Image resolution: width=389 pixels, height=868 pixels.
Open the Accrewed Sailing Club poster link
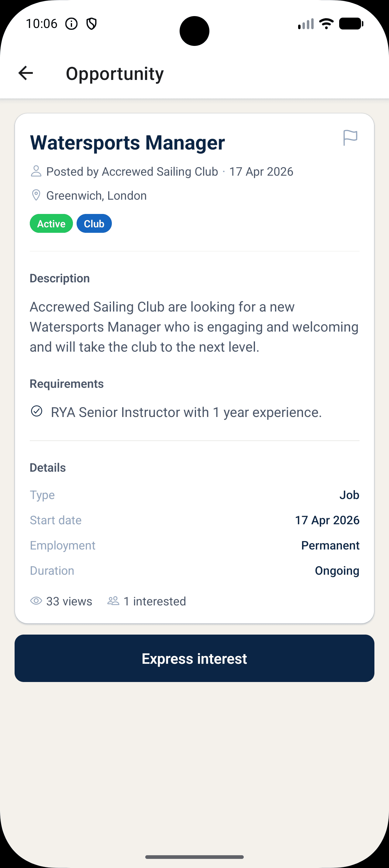tap(160, 171)
